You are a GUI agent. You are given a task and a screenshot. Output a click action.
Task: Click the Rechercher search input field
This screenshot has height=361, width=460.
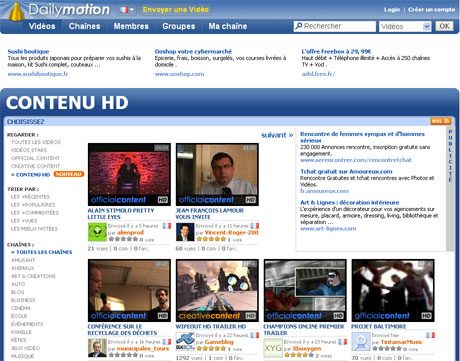335,26
